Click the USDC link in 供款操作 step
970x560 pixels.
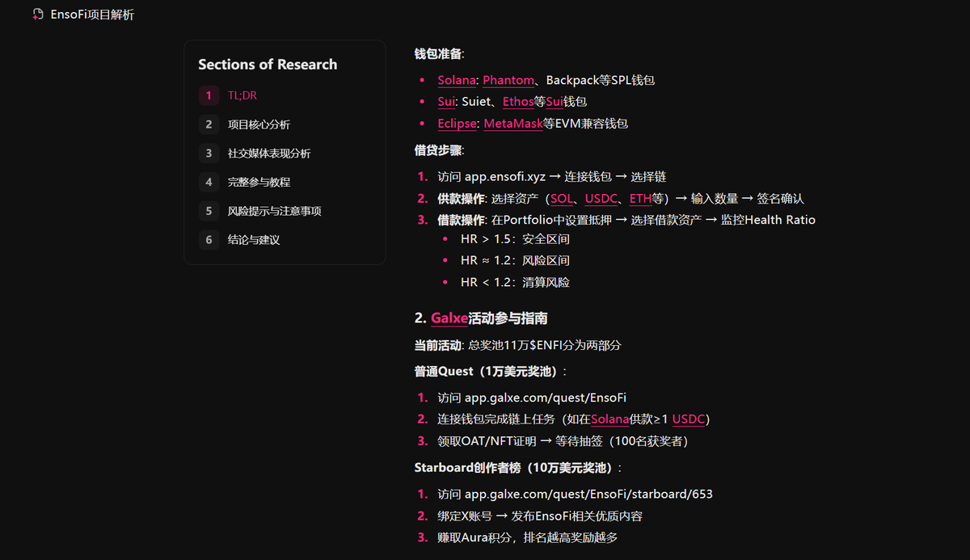click(601, 199)
